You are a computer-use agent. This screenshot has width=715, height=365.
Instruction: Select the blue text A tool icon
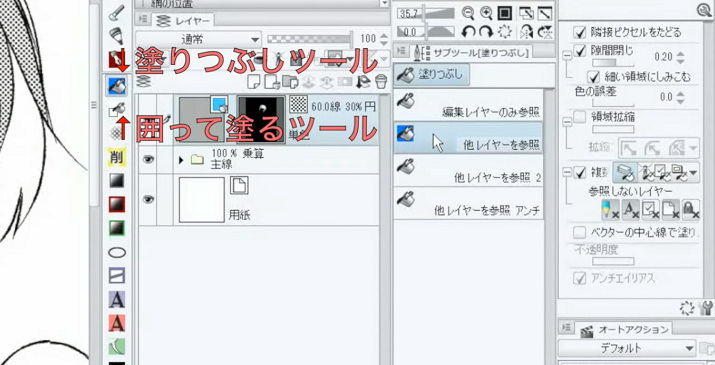coord(117,299)
